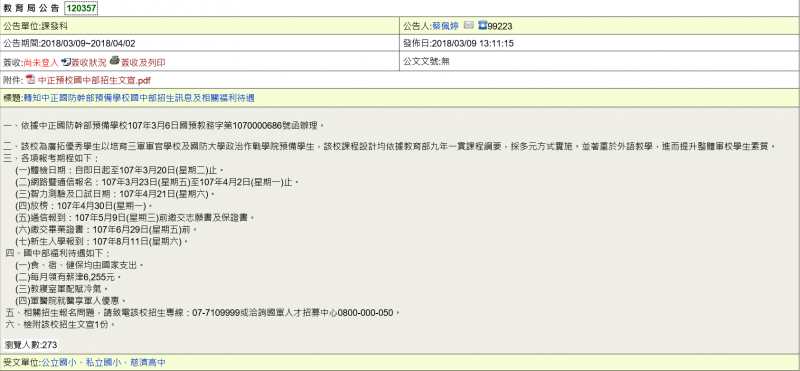Click the 檢附該校招生文宣1份 line

(60, 325)
